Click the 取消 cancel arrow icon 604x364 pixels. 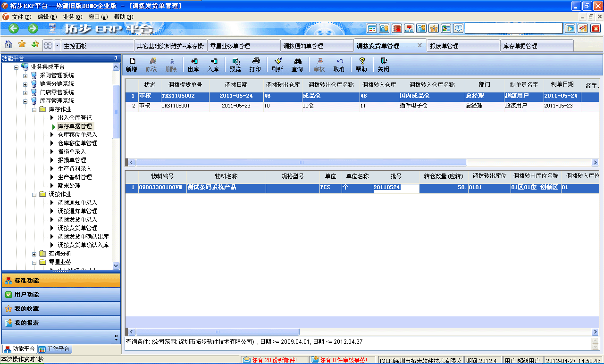tap(340, 64)
